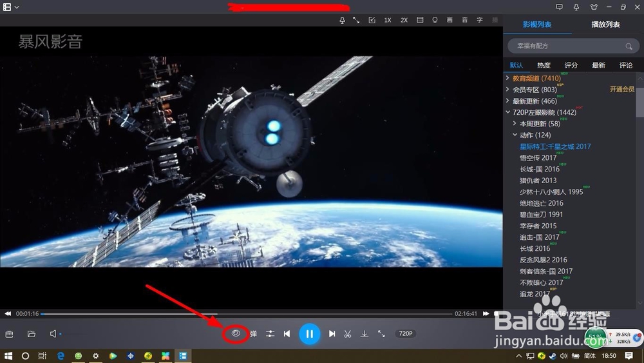Image resolution: width=644 pixels, height=363 pixels.
Task: Switch to the 影视列表 tab
Action: click(x=537, y=25)
